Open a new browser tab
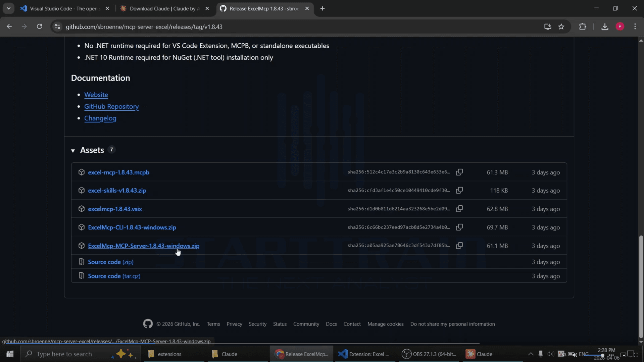The width and height of the screenshot is (644, 362). 323,9
